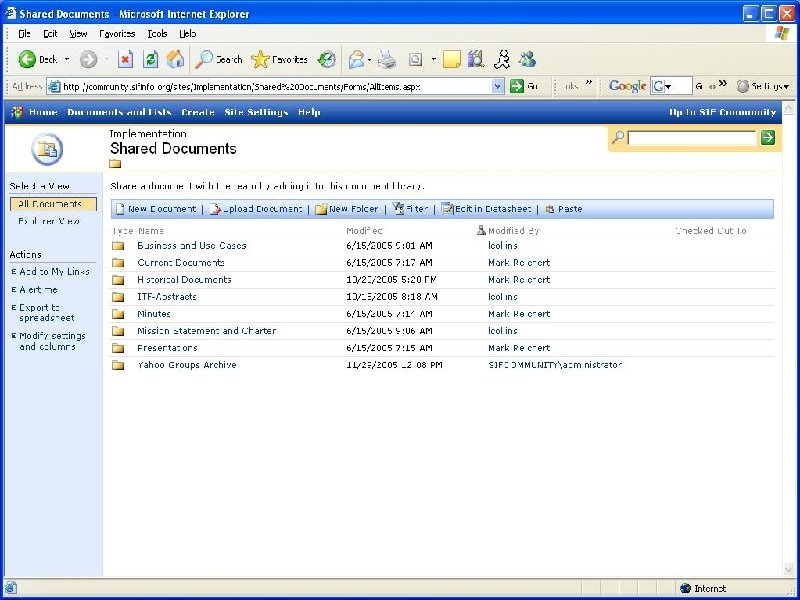Open Google toolbar Settings dropdown
Screen dimensions: 800x600
[x=764, y=87]
